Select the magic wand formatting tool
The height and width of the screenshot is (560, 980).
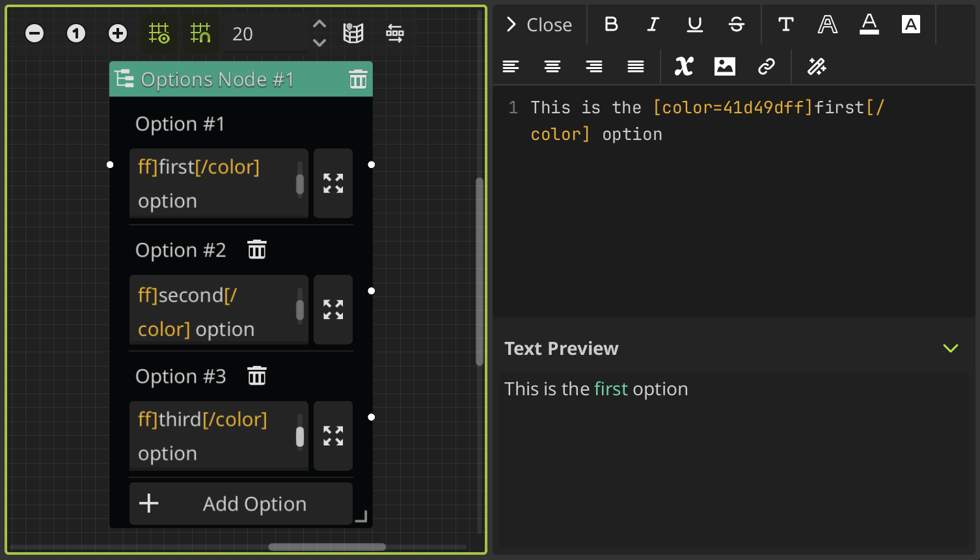[817, 66]
